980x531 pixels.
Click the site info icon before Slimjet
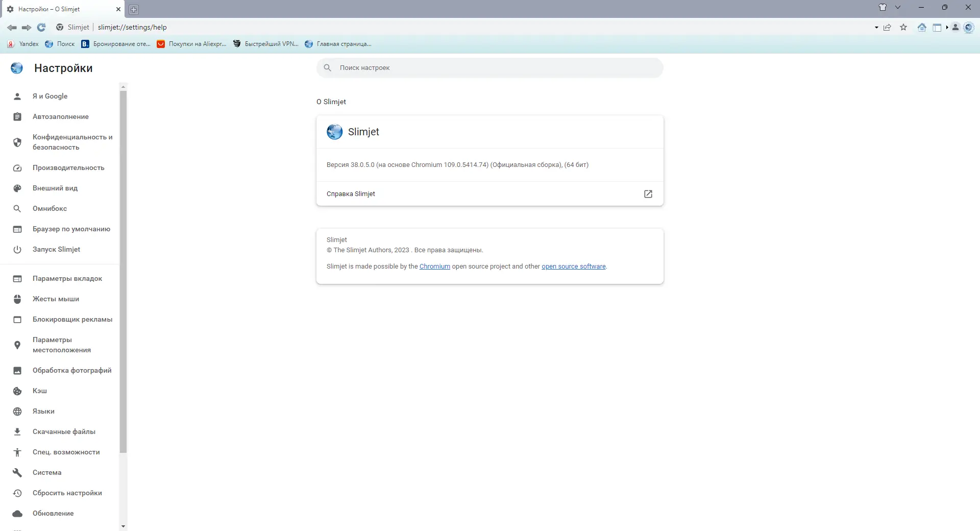(60, 28)
